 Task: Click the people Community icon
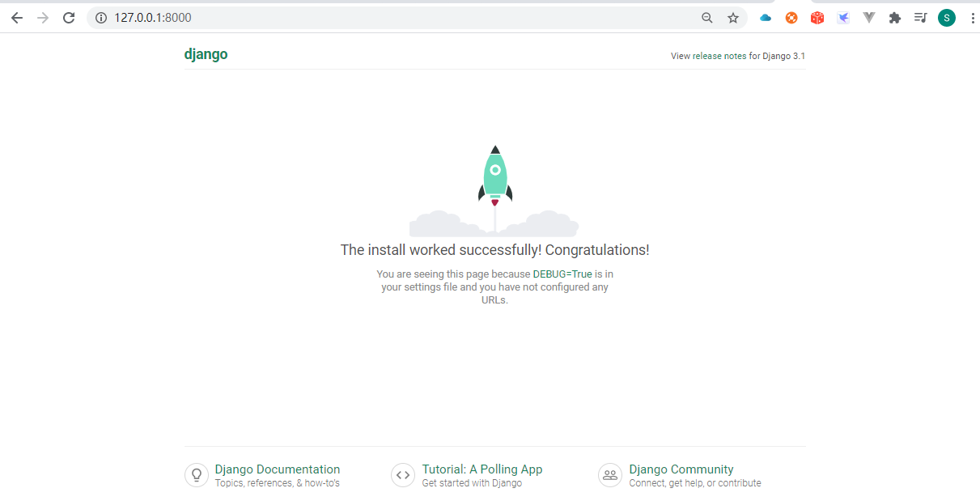pos(610,475)
